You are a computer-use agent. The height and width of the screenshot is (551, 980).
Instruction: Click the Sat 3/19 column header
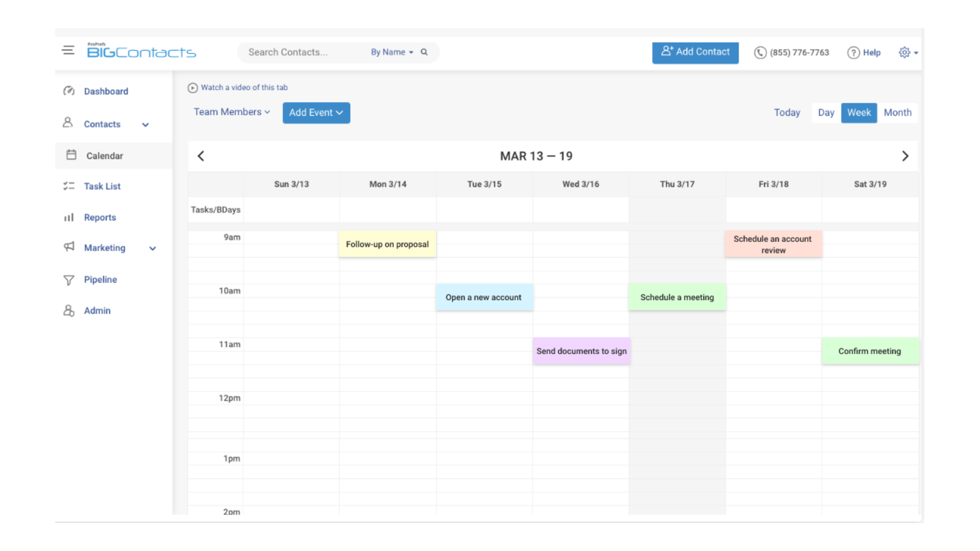(x=870, y=184)
